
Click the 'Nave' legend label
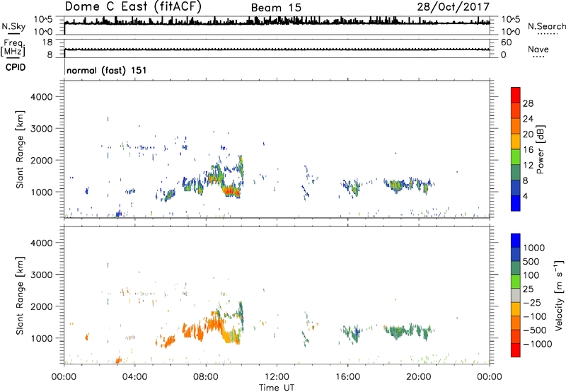538,49
